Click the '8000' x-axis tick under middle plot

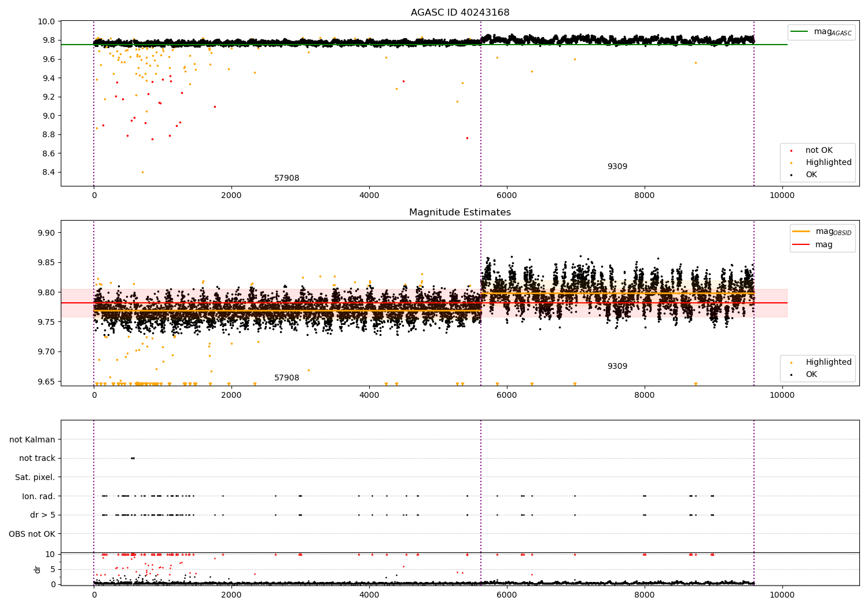click(644, 395)
